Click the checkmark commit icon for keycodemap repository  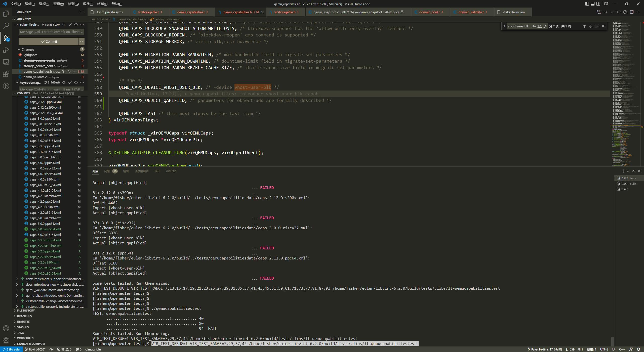tap(70, 82)
